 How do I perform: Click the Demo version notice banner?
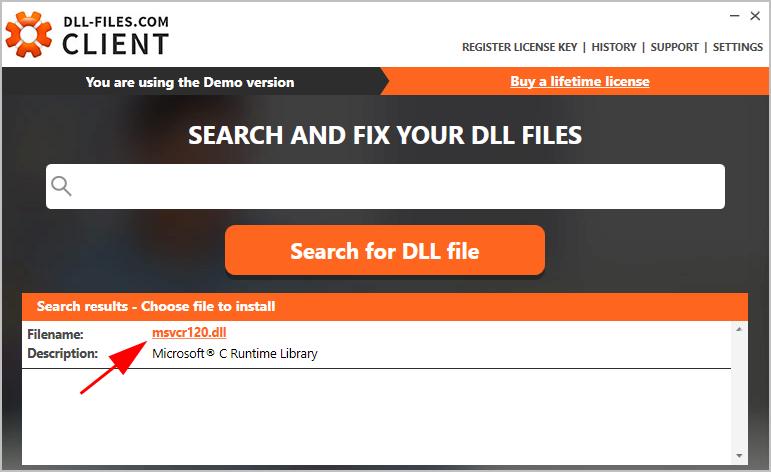[190, 82]
